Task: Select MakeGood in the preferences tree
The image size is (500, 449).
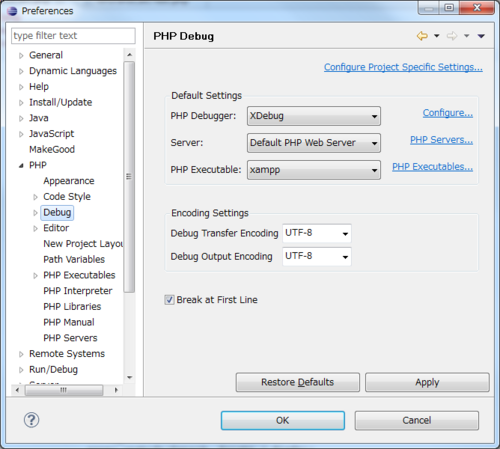Action: tap(52, 149)
